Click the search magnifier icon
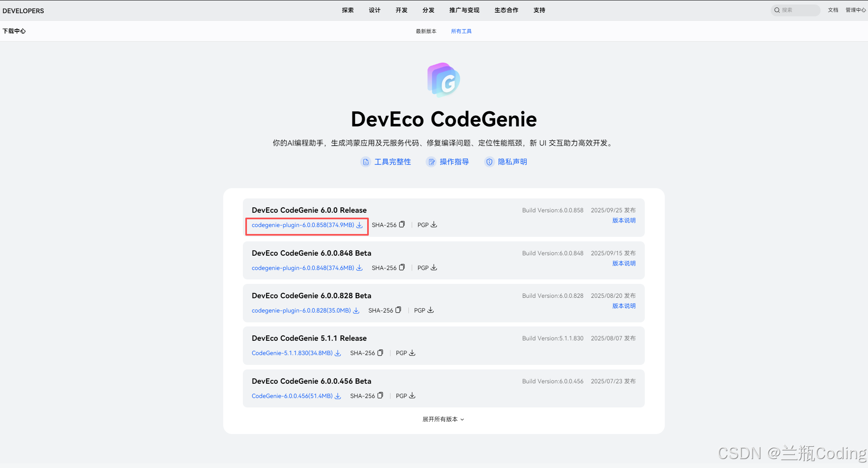The height and width of the screenshot is (468, 868). click(777, 10)
